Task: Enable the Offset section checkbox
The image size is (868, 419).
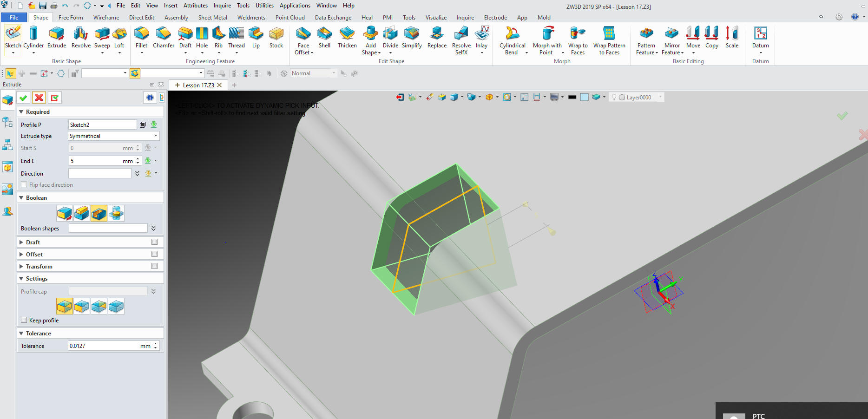Action: click(154, 254)
